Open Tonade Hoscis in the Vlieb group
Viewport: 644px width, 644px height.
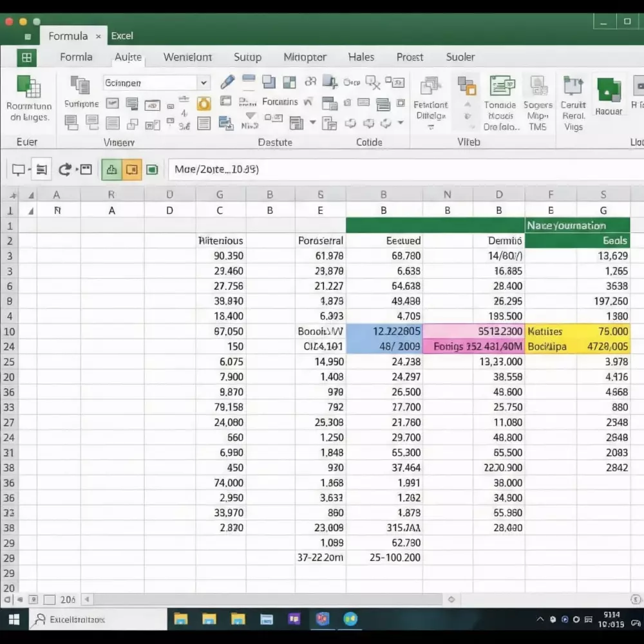[x=500, y=103]
